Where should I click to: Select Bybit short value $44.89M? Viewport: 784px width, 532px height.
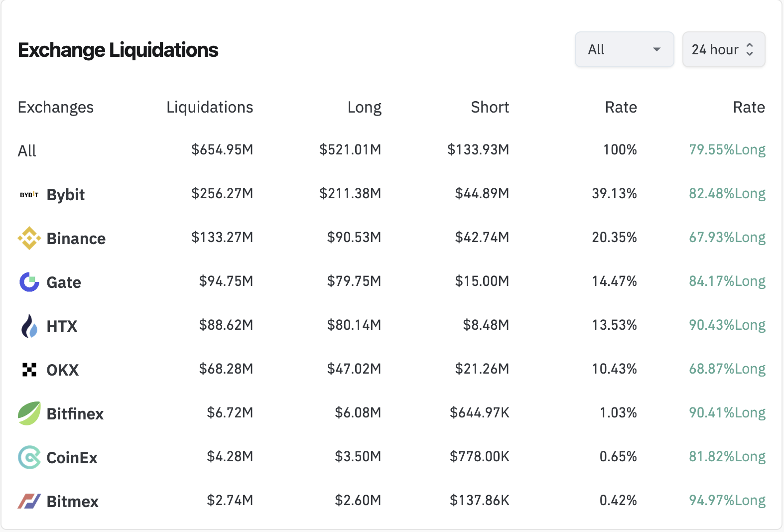(x=482, y=193)
